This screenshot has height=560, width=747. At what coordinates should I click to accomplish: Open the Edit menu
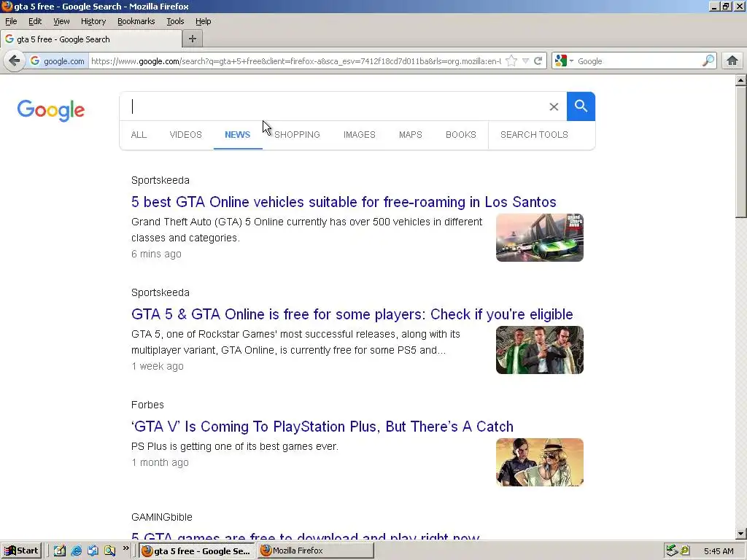coord(35,21)
